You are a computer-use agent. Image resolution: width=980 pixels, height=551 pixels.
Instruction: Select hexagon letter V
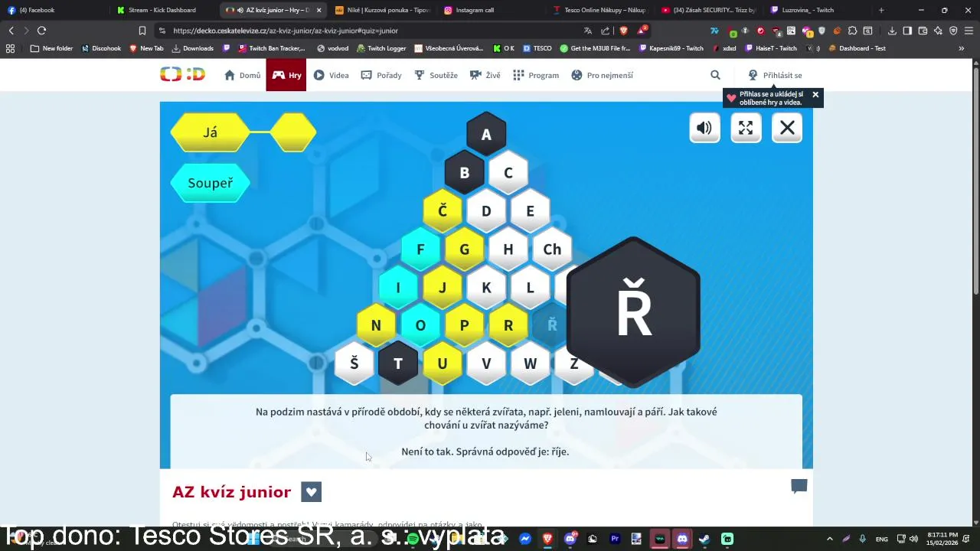tap(486, 364)
